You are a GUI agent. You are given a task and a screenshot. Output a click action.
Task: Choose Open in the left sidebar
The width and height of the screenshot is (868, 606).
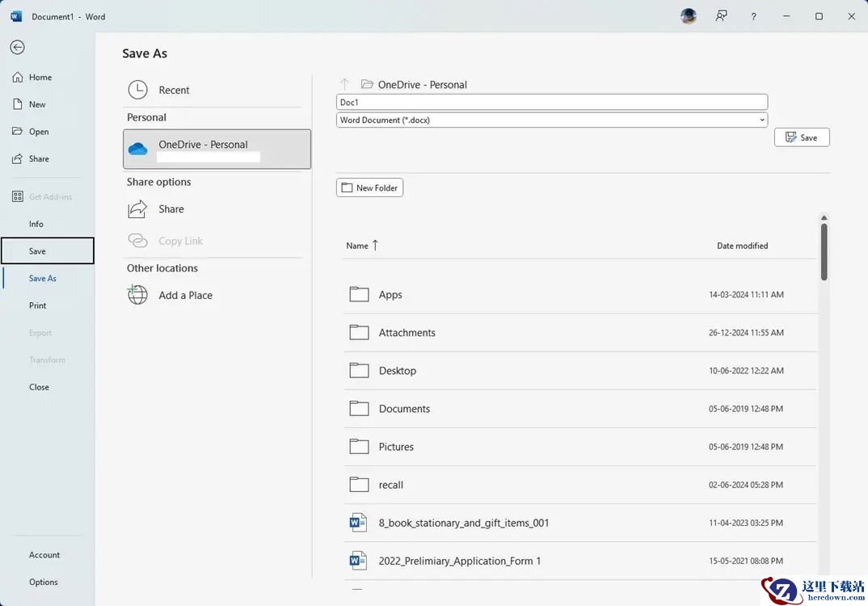tap(39, 132)
